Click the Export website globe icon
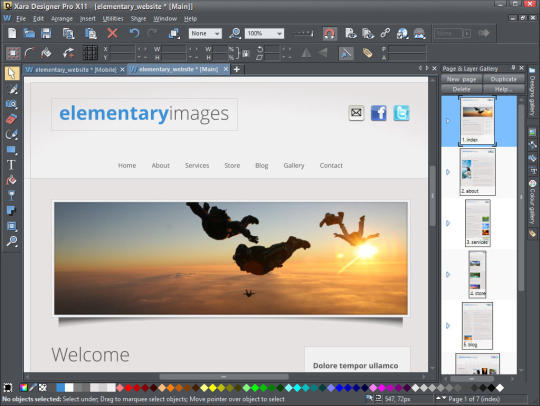The height and width of the screenshot is (406, 540). (402, 33)
